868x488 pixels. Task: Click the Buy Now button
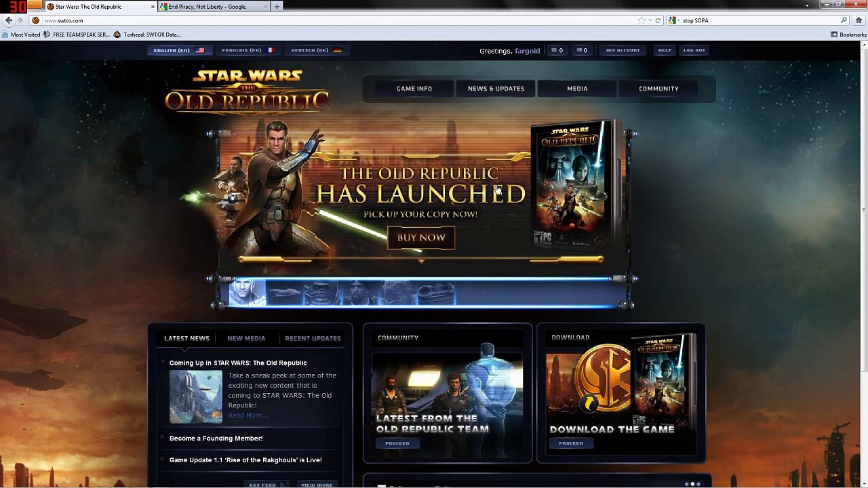(x=421, y=238)
